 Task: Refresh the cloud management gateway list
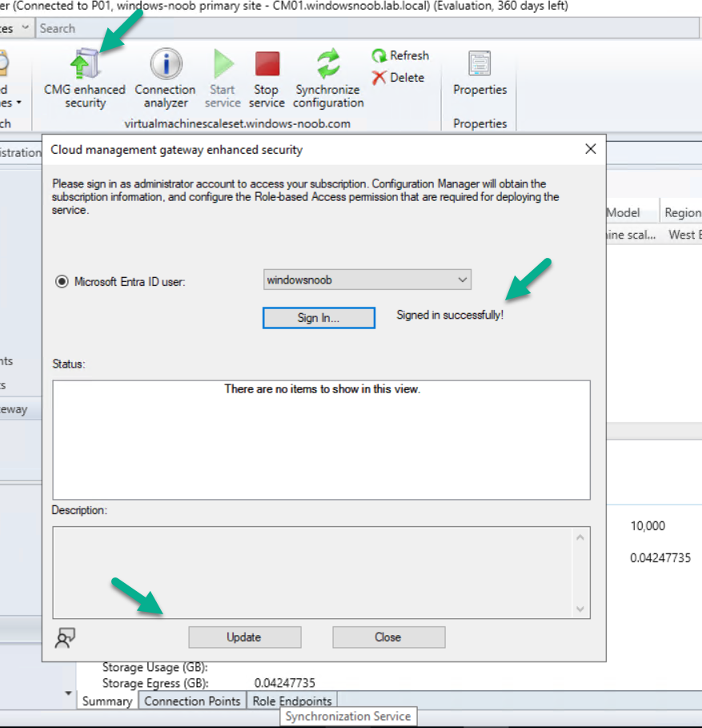[x=400, y=56]
